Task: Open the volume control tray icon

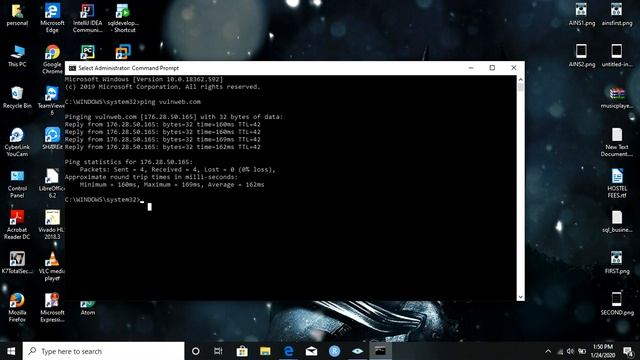Action: [571, 351]
